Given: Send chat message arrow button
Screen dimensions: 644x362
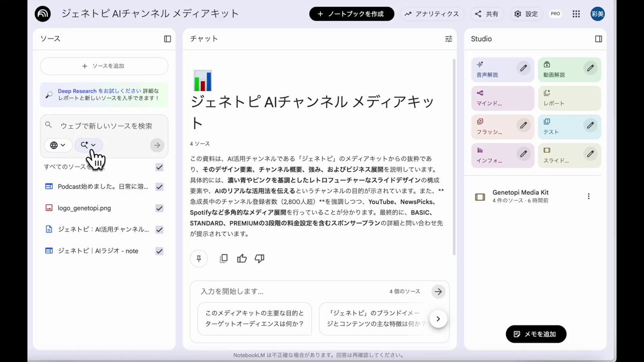Looking at the screenshot, I should 438,291.
